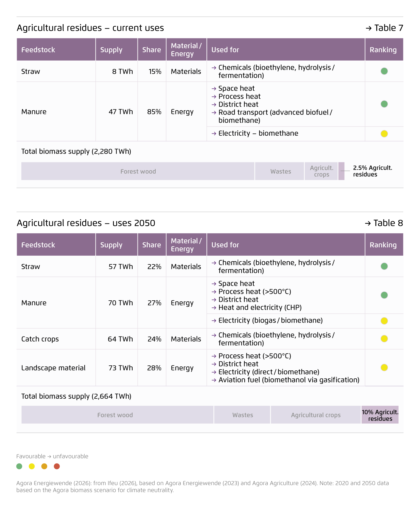Click the "Electricity – biomethane" entry
The width and height of the screenshot is (420, 509).
(x=255, y=133)
